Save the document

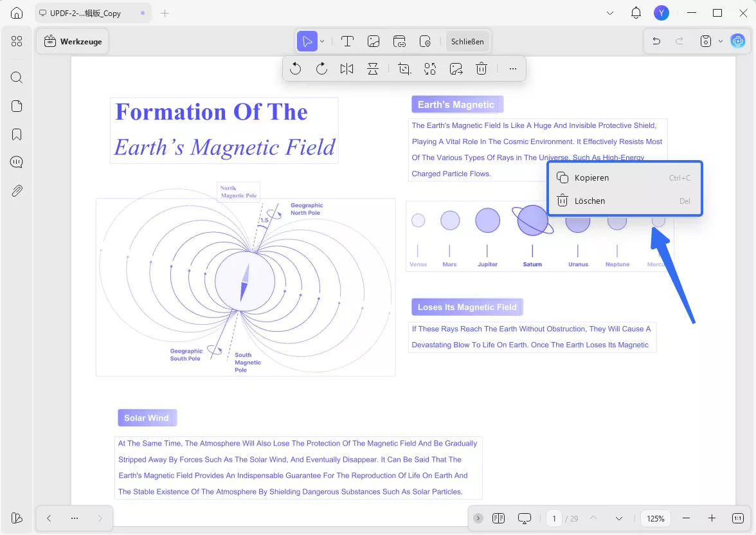click(706, 42)
